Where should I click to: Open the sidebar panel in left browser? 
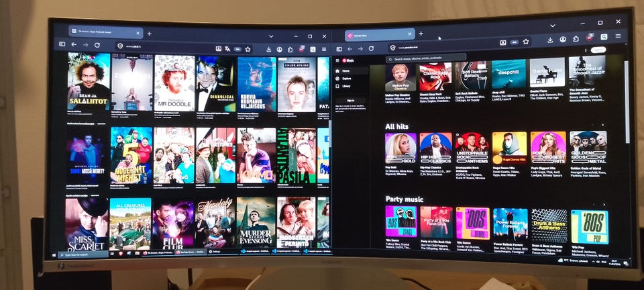(x=62, y=44)
